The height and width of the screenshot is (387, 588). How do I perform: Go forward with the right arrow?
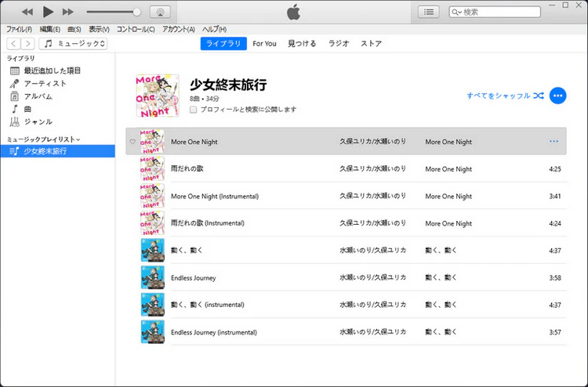[x=27, y=43]
